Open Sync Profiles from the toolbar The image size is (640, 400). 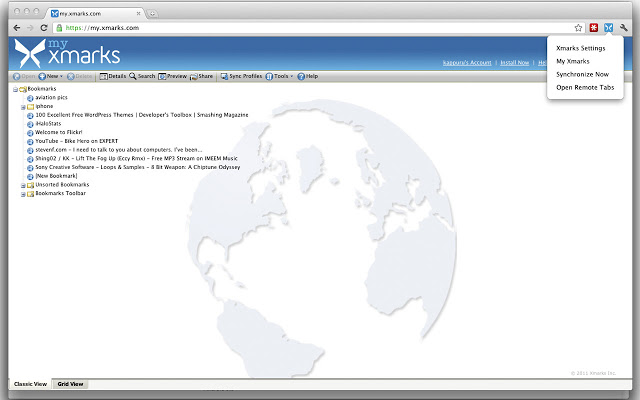241,76
